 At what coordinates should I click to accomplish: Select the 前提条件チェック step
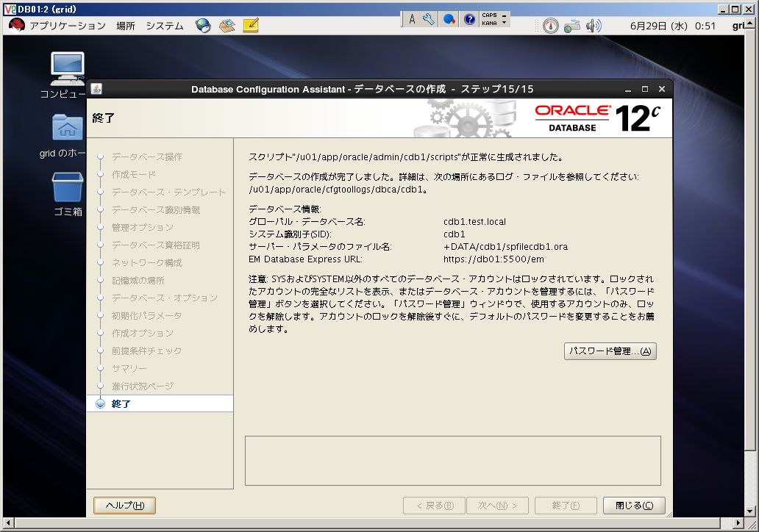[x=146, y=351]
